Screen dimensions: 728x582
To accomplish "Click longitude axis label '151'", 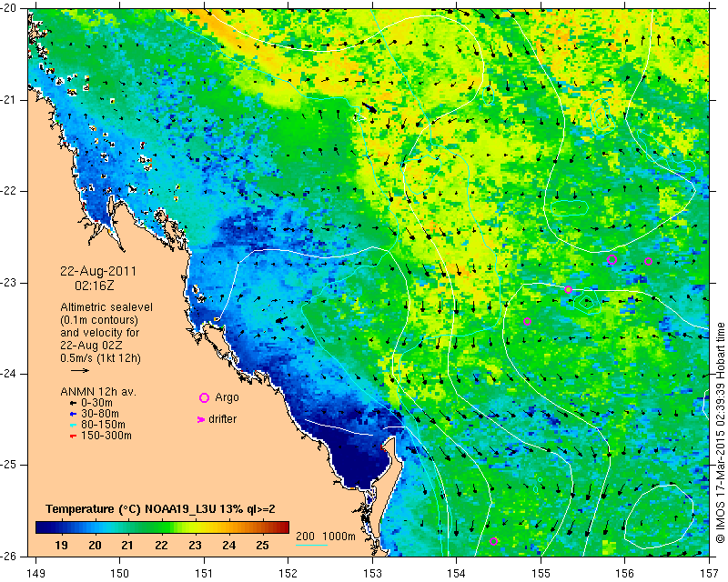I will coord(204,574).
